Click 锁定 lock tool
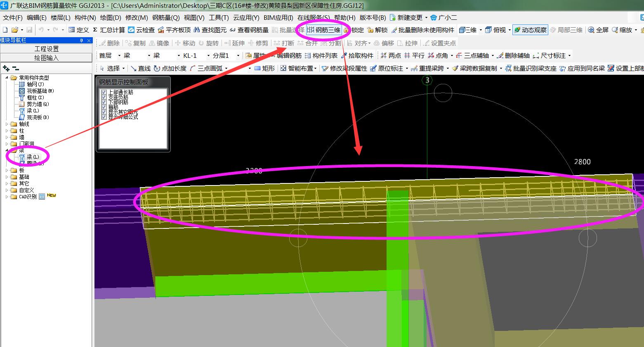This screenshot has height=347, width=644. [x=354, y=30]
